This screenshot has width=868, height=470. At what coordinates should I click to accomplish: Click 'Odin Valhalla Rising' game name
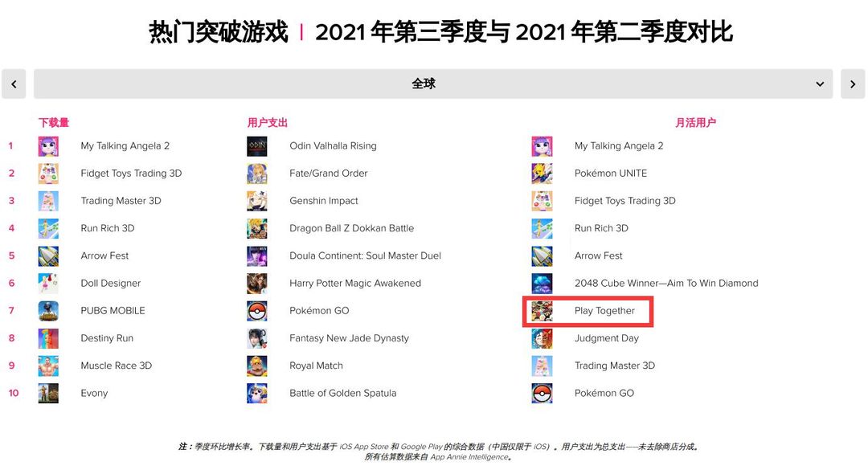pyautogui.click(x=333, y=146)
